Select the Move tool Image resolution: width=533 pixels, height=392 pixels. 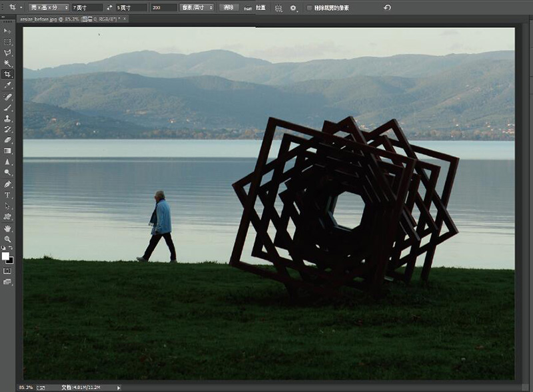point(8,31)
